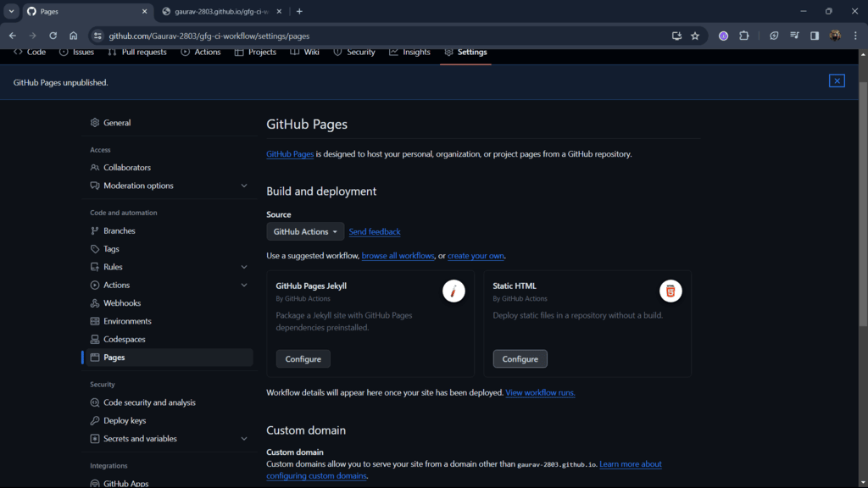Viewport: 868px width, 488px height.
Task: Click the page vertical scrollbar
Action: pyautogui.click(x=862, y=205)
